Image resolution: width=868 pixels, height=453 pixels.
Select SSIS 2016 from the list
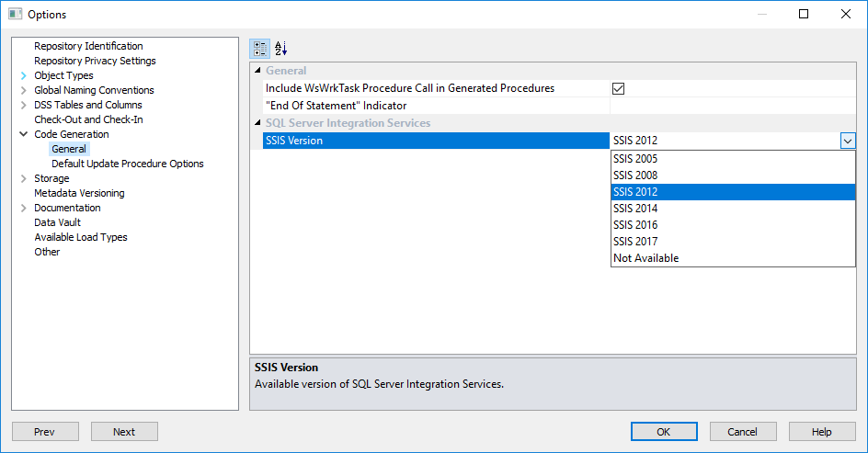pos(635,225)
